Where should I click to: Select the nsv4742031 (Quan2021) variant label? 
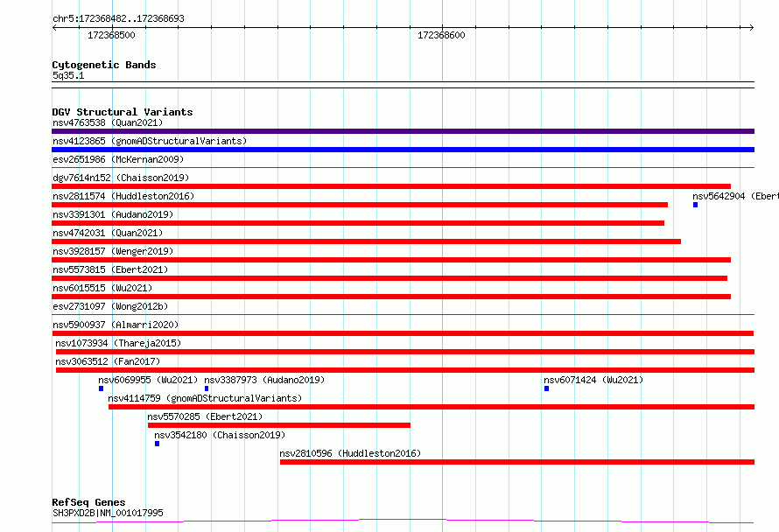click(x=108, y=233)
